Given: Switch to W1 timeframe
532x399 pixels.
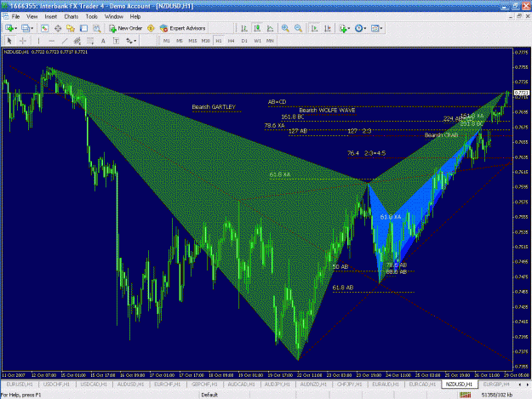Looking at the screenshot, I should (258, 41).
